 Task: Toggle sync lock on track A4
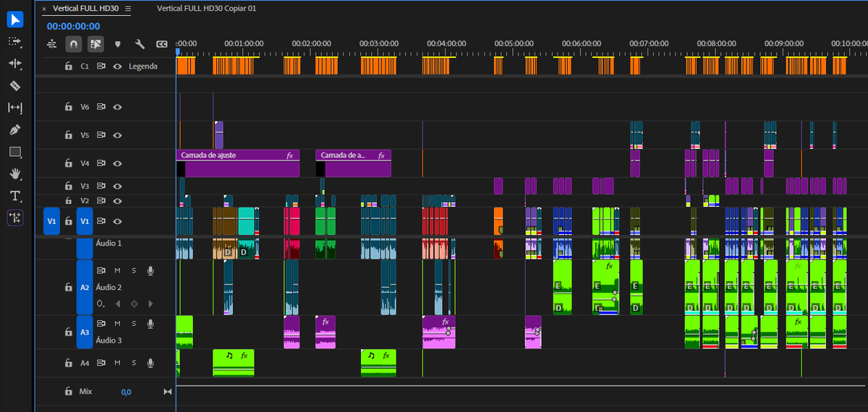101,363
